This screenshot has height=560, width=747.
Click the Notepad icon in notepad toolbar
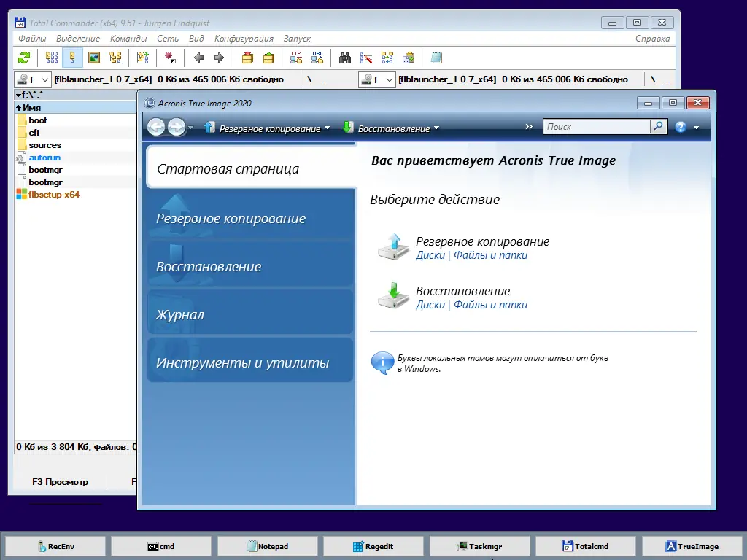pos(436,58)
